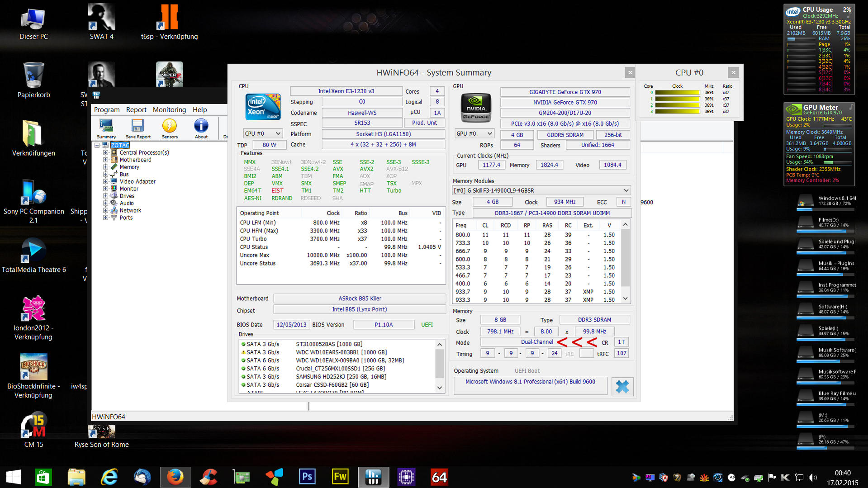Select the Ports tree item
The image size is (868, 488).
(126, 218)
